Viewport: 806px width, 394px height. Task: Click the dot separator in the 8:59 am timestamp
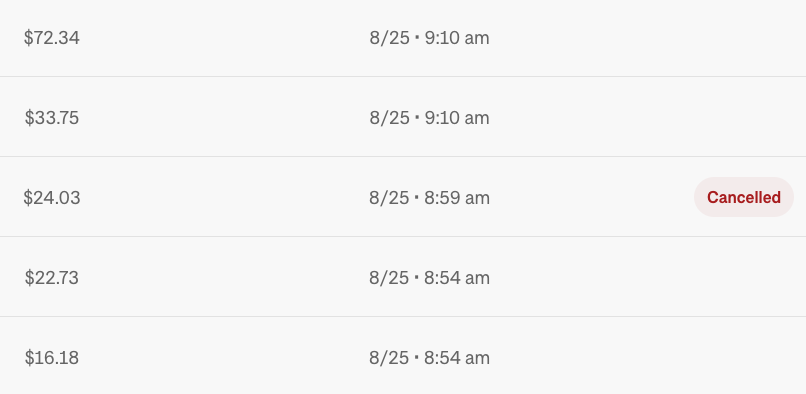pos(417,197)
